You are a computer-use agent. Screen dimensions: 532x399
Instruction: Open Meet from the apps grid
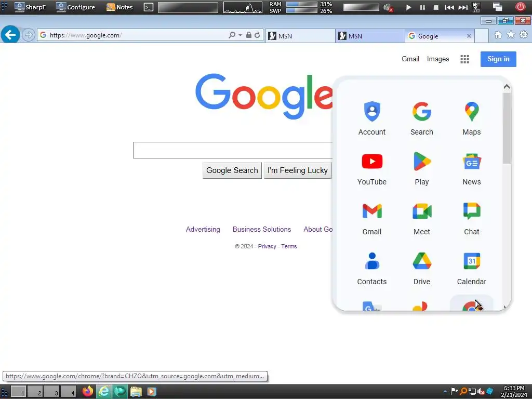(422, 218)
